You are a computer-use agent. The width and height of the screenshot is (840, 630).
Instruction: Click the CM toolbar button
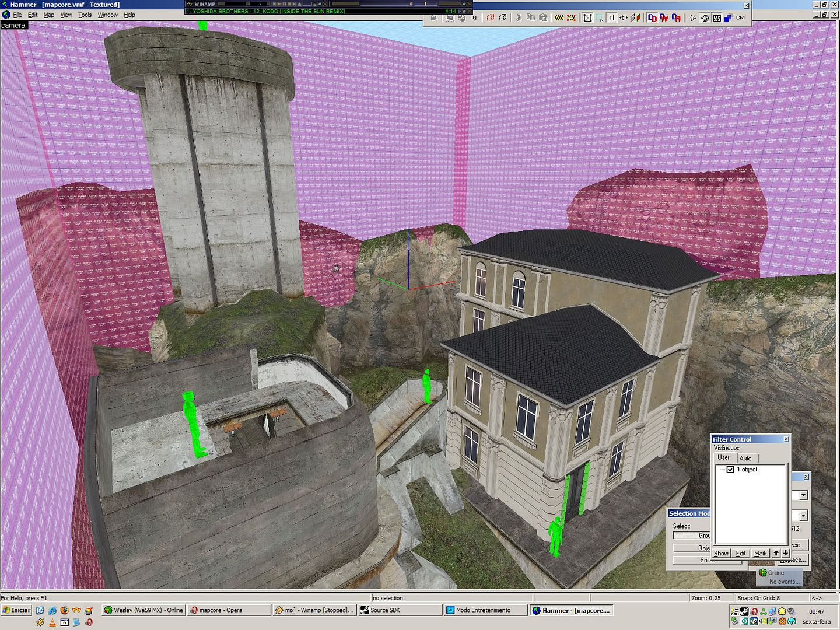point(740,18)
